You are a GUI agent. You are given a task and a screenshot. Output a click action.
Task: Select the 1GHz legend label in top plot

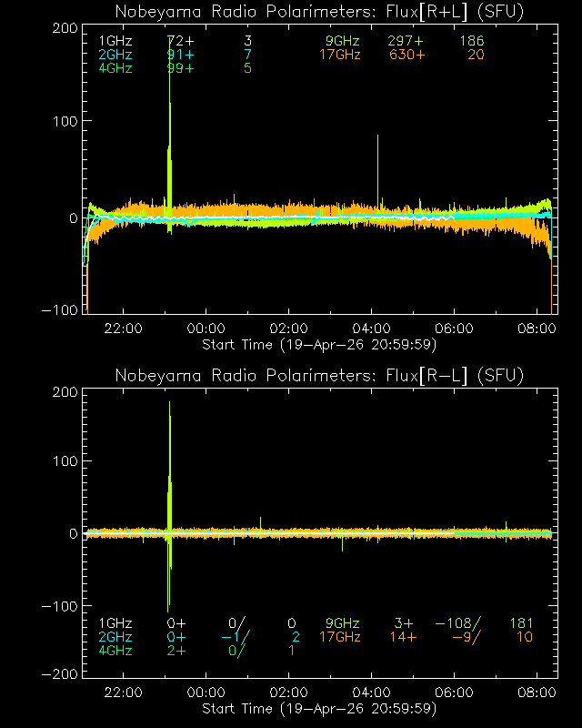[x=115, y=42]
